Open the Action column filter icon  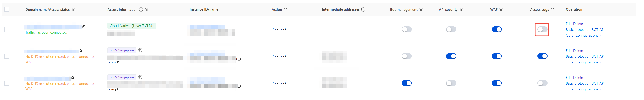286,9
